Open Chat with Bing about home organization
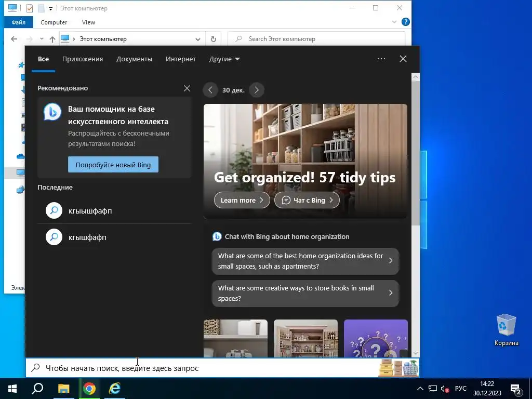Screen dimensions: 532x399 click(281, 236)
